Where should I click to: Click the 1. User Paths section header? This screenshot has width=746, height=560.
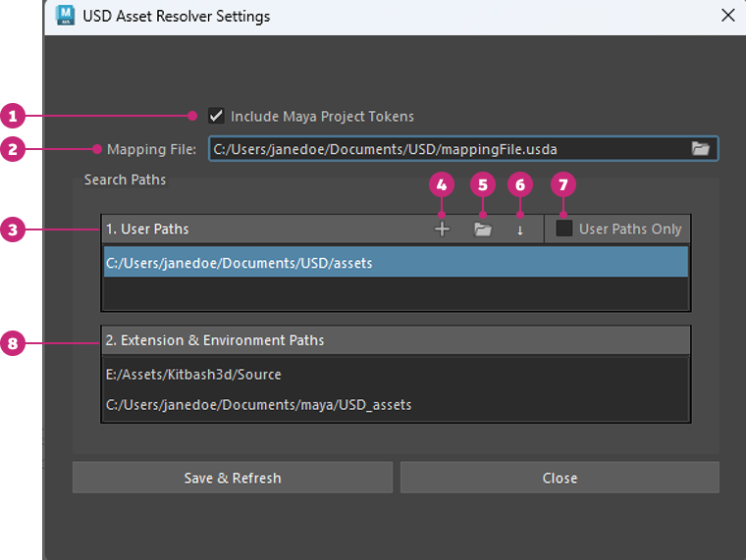pos(147,229)
